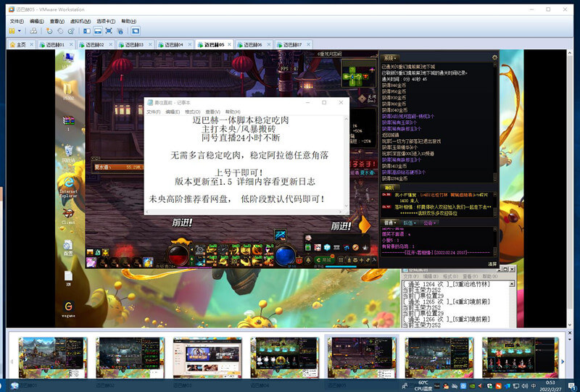This screenshot has height=392, width=580.
Task: Switch to the 迈巴赫02 VM tab
Action: point(95,45)
